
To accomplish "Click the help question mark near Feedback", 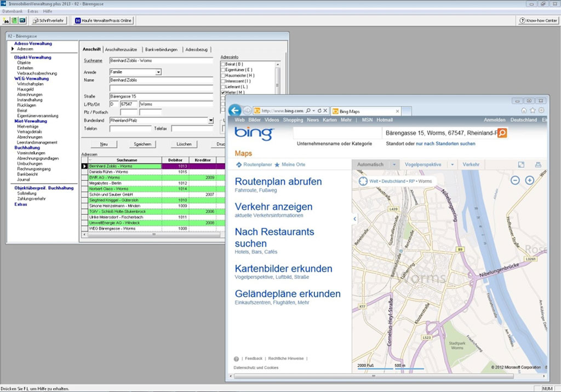I will coord(236,359).
